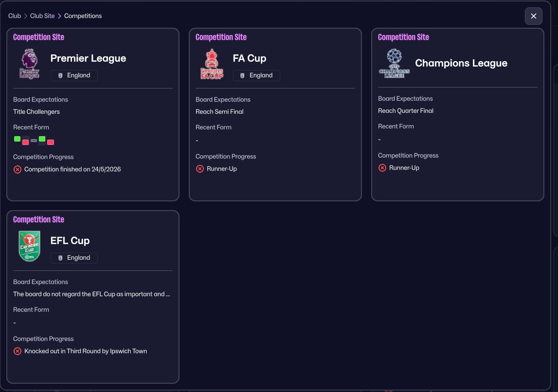558x392 pixels.
Task: Open the Champions League logo
Action: point(395,63)
